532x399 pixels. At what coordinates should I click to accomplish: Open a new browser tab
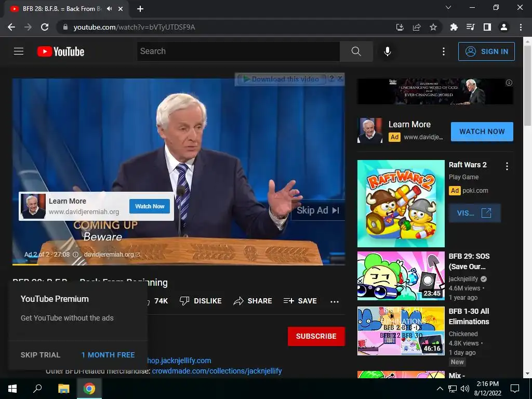pos(140,9)
